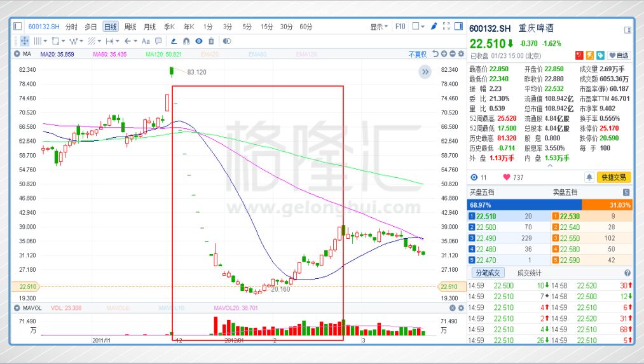644x364 pixels.
Task: Expand arrow tool dropdown arrow
Action: (x=135, y=41)
